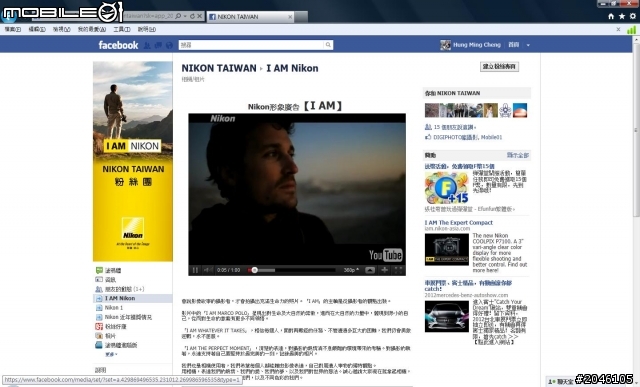Open the Favorites (A) menu
This screenshot has width=640, height=387.
click(x=91, y=29)
